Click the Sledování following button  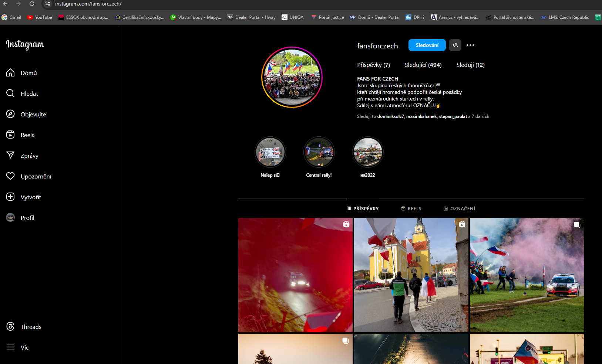click(x=427, y=45)
